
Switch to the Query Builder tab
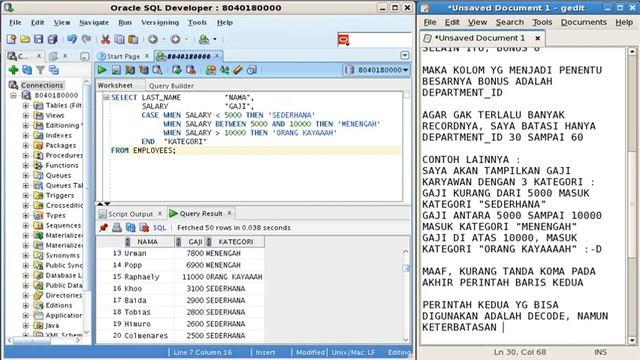(171, 86)
